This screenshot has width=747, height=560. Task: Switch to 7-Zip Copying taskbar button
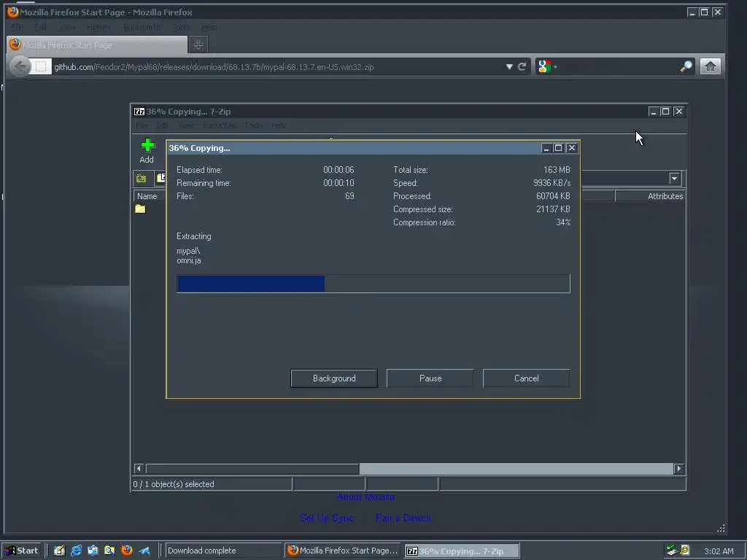(x=462, y=551)
